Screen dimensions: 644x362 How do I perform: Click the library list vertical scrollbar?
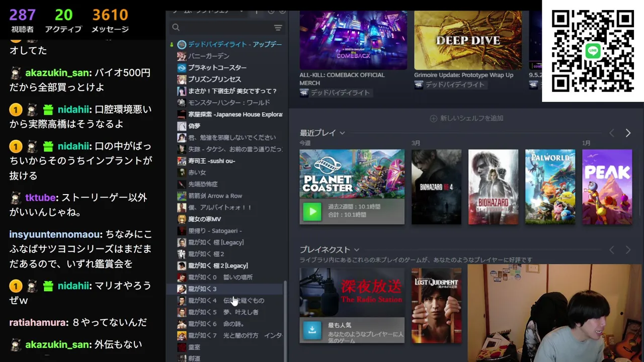(x=286, y=321)
